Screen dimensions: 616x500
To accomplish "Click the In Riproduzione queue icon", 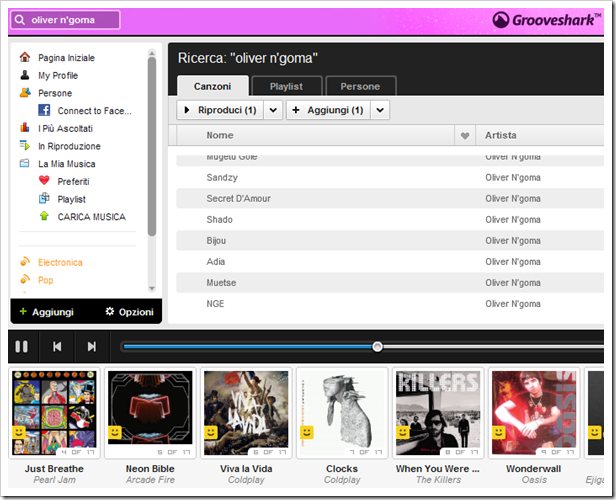I will pos(25,146).
